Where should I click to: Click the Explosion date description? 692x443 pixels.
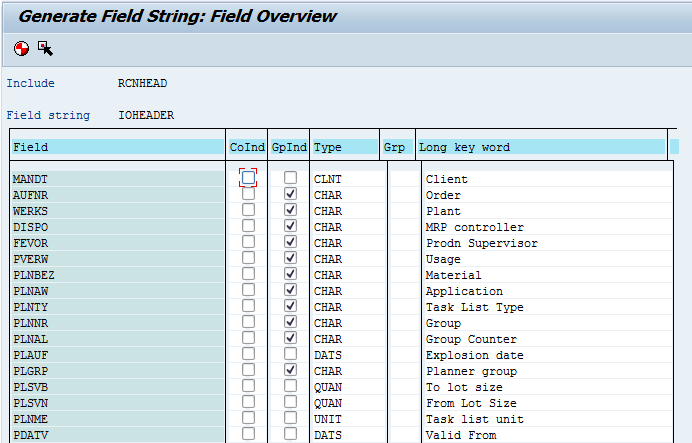click(x=474, y=355)
